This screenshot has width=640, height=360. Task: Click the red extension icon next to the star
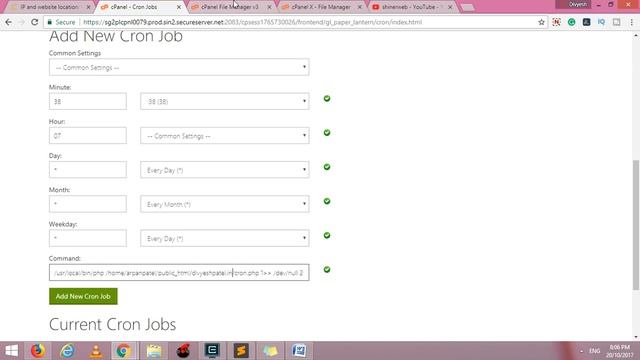click(x=556, y=22)
